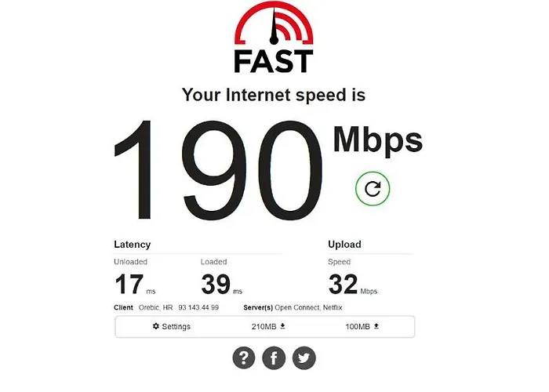Select the upload speed 32 Mbps value

pyautogui.click(x=353, y=284)
